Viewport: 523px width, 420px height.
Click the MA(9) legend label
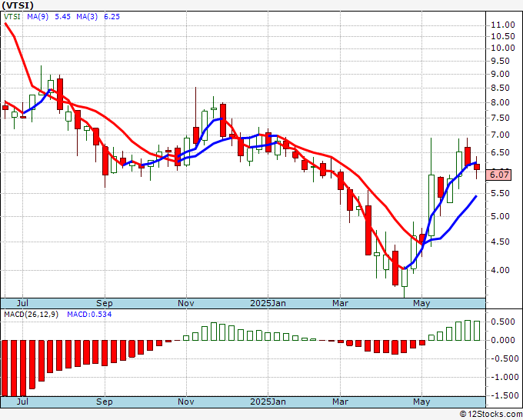coord(38,17)
